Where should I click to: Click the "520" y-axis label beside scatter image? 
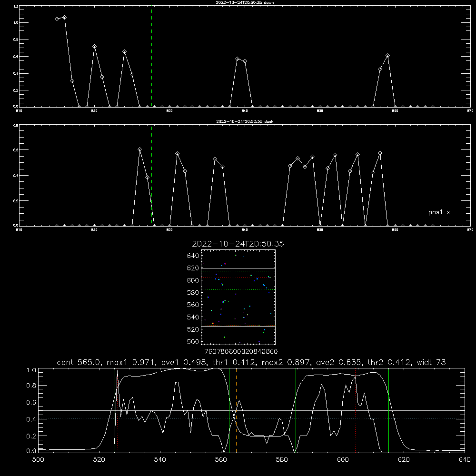click(x=193, y=329)
